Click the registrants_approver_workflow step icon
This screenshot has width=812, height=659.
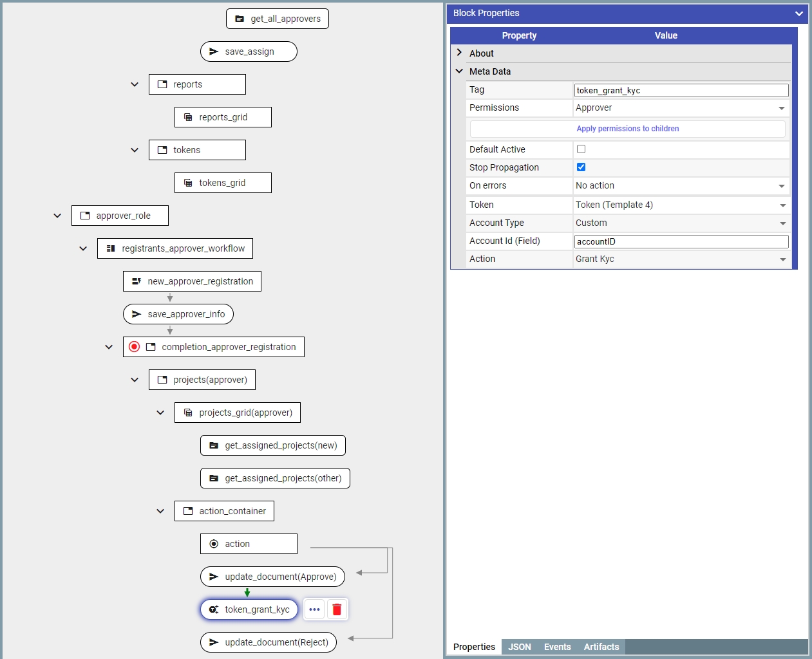111,248
